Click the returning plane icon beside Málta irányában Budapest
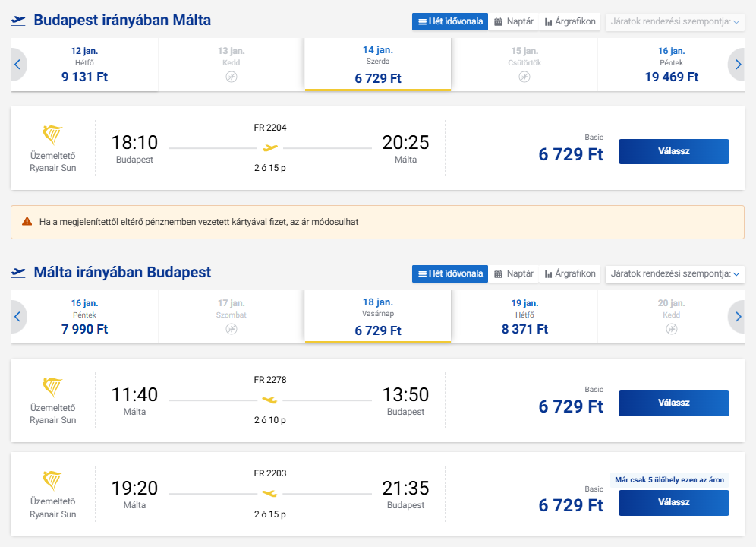 coord(19,273)
